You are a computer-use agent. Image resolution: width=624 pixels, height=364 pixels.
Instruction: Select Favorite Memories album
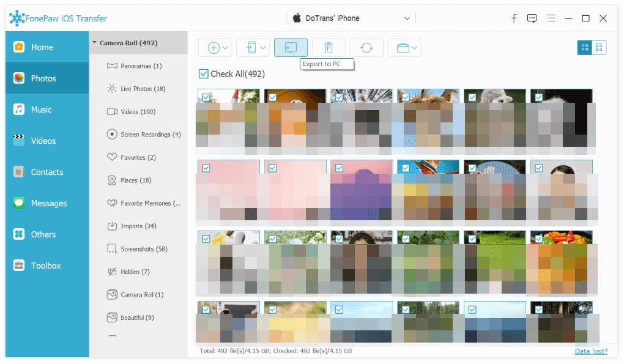pos(138,203)
